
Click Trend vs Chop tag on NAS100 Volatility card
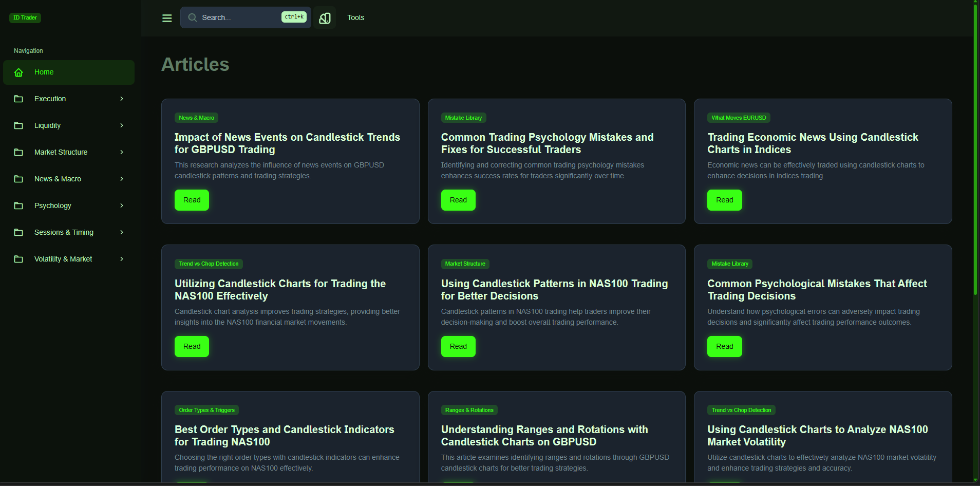[x=741, y=410]
